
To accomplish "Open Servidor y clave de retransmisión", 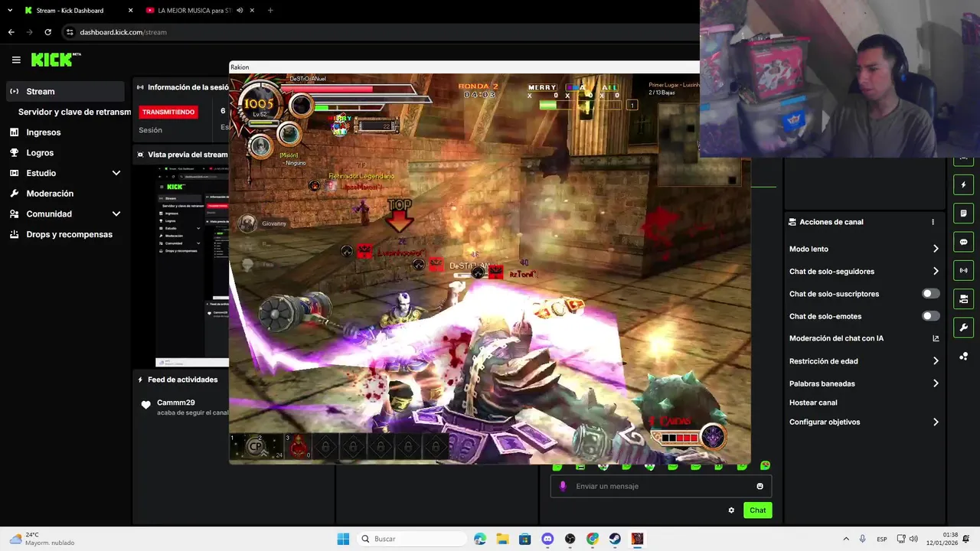I will tap(74, 112).
